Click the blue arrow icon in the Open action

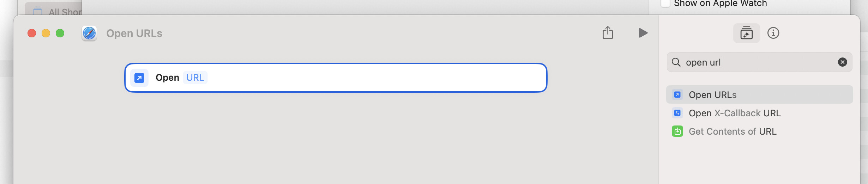(x=139, y=78)
